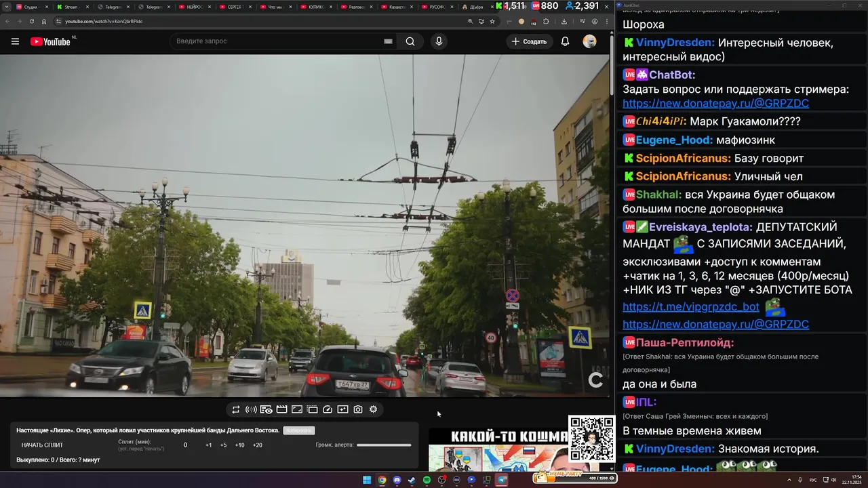868x488 pixels.
Task: Switch to the СЕРГЕЙ browser tab
Action: [235, 7]
